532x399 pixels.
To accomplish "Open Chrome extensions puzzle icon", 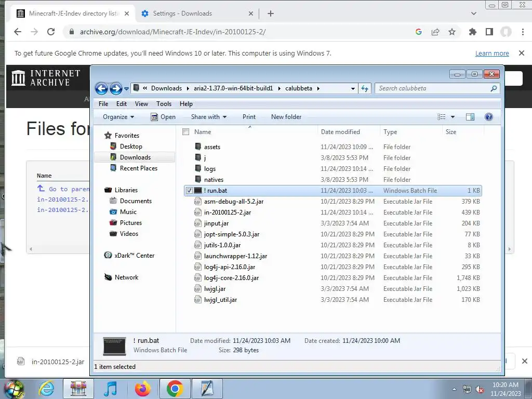I will (x=472, y=32).
